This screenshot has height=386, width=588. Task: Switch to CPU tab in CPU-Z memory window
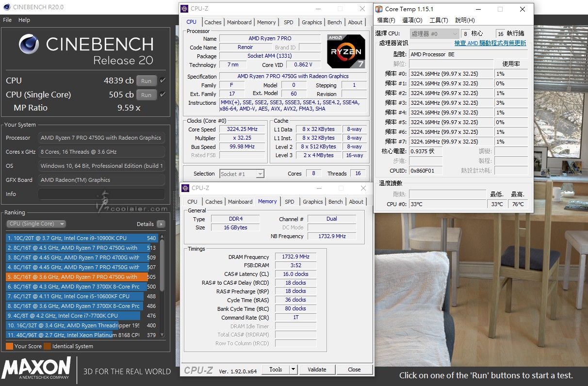[x=193, y=202]
